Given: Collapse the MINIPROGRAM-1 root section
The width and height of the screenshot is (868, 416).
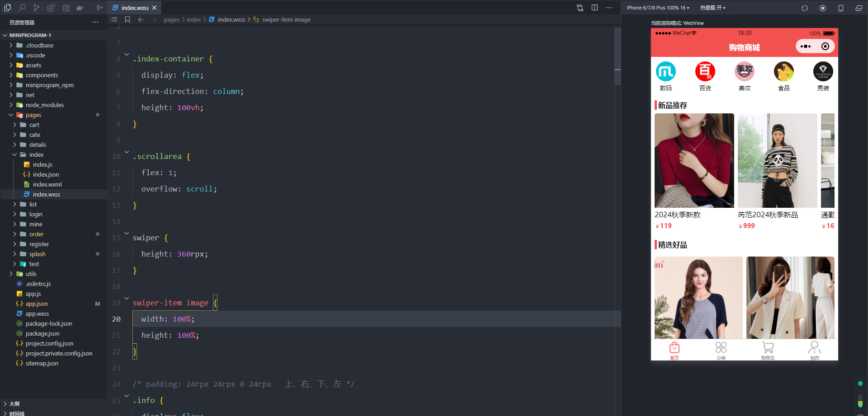Looking at the screenshot, I should 5,35.
